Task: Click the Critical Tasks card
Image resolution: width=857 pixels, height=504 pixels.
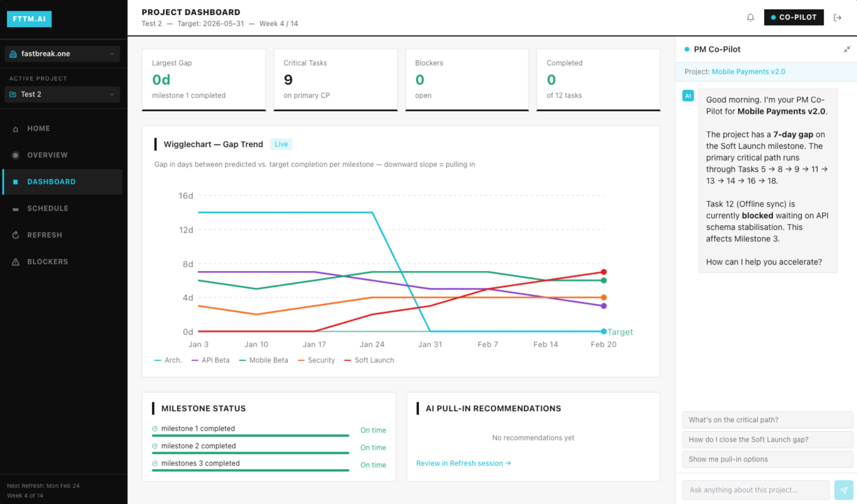Action: click(x=335, y=79)
